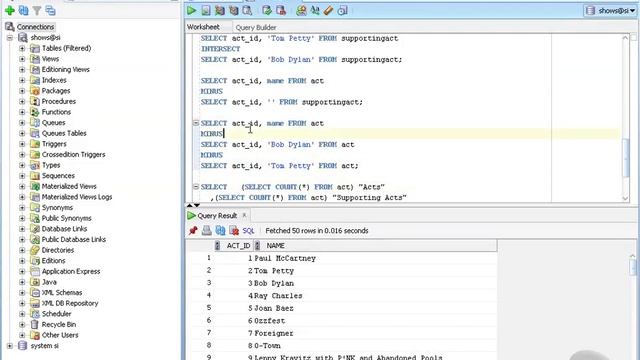Click the SQL Tuning Advisor icon
The image size is (640, 360).
click(247, 11)
